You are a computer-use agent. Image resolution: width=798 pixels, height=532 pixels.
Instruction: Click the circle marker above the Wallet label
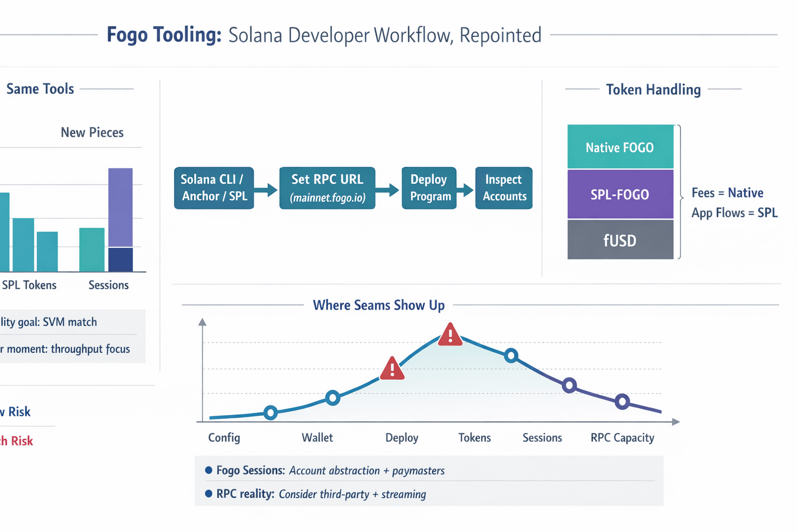coord(332,398)
